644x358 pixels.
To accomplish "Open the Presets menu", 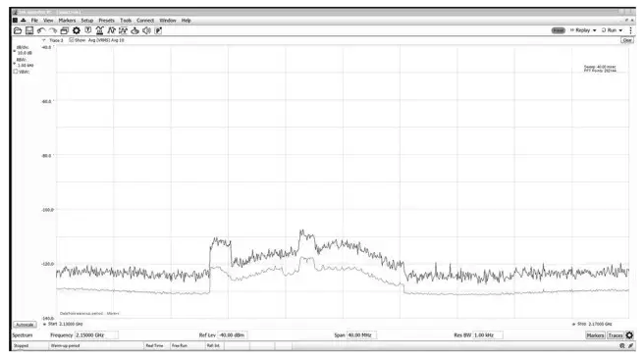I will click(106, 21).
